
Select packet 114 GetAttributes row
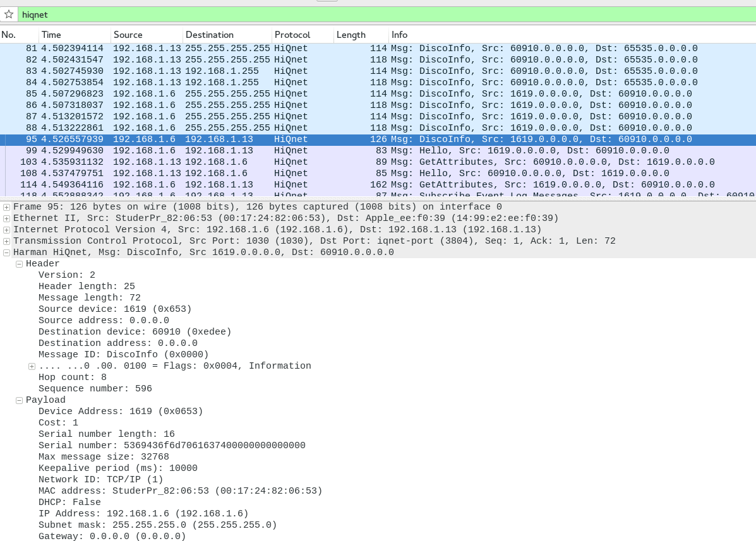coord(378,184)
